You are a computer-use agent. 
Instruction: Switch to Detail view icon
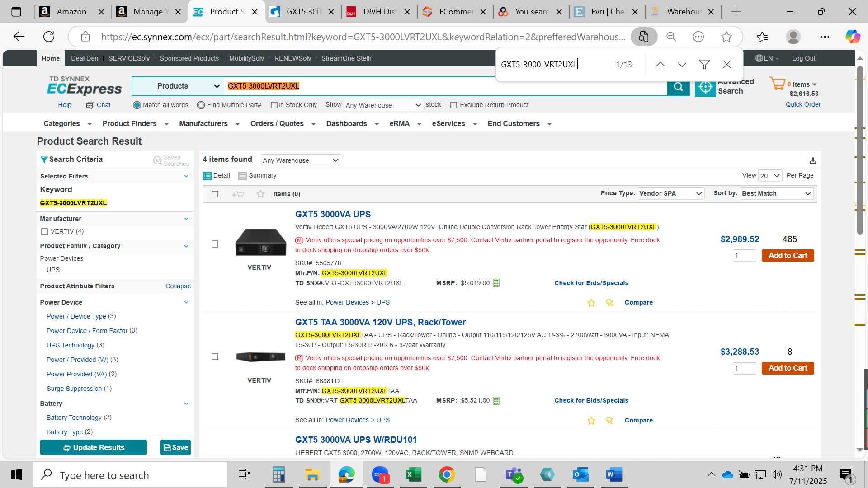tap(207, 176)
